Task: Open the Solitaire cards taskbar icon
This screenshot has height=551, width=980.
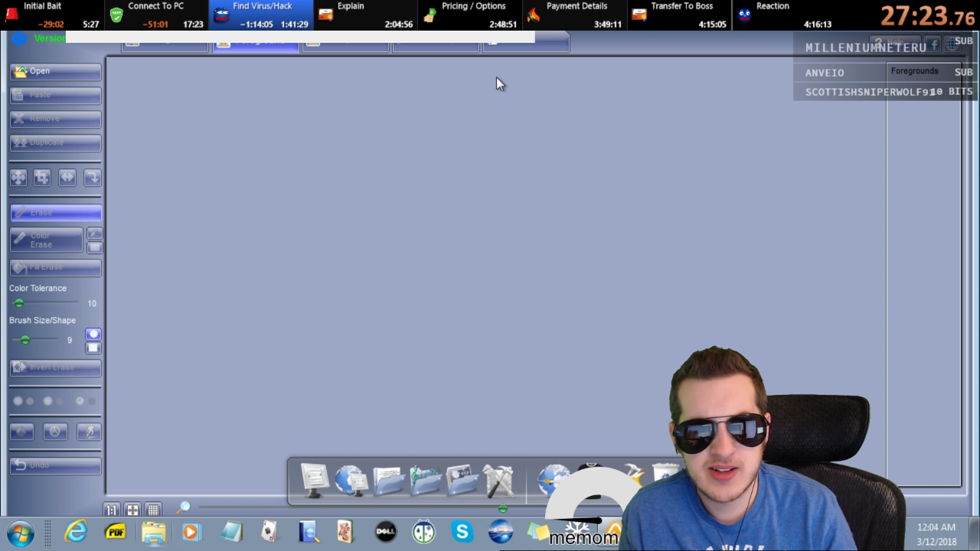Action: 269,532
